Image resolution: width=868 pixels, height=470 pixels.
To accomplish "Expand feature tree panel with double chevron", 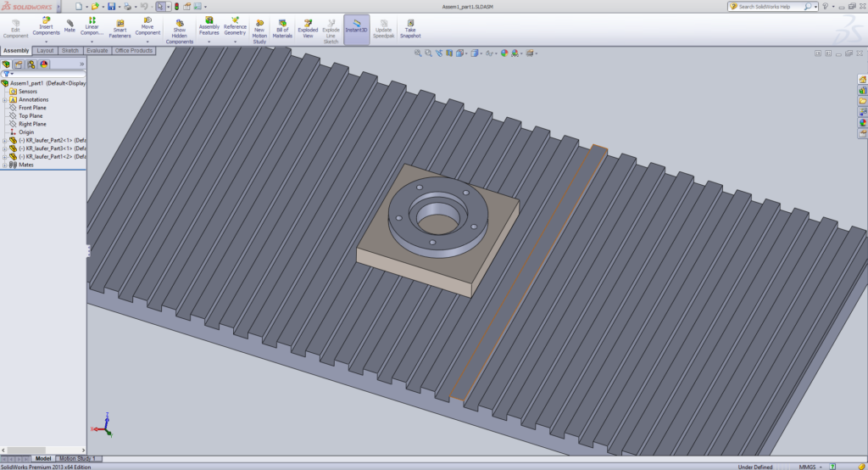I will point(82,64).
